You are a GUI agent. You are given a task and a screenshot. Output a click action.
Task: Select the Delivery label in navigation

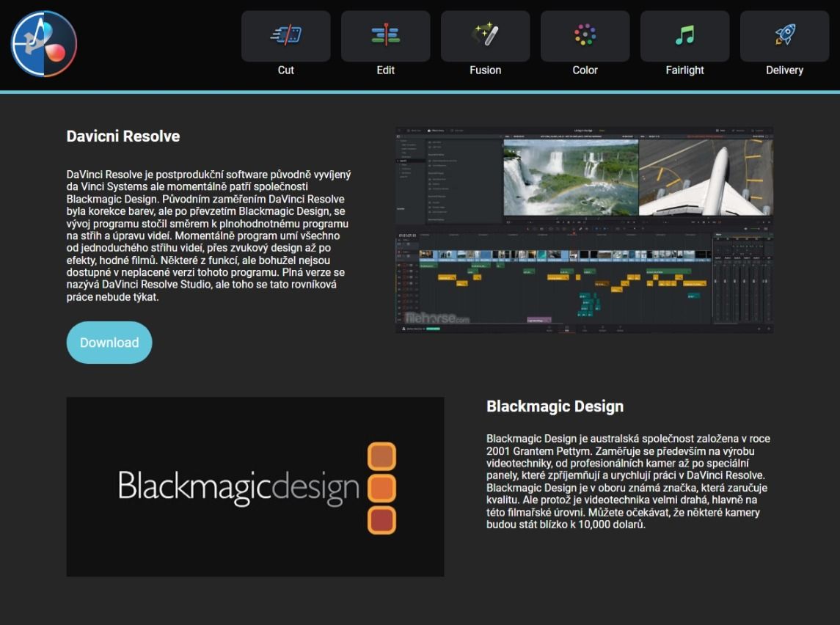point(784,70)
